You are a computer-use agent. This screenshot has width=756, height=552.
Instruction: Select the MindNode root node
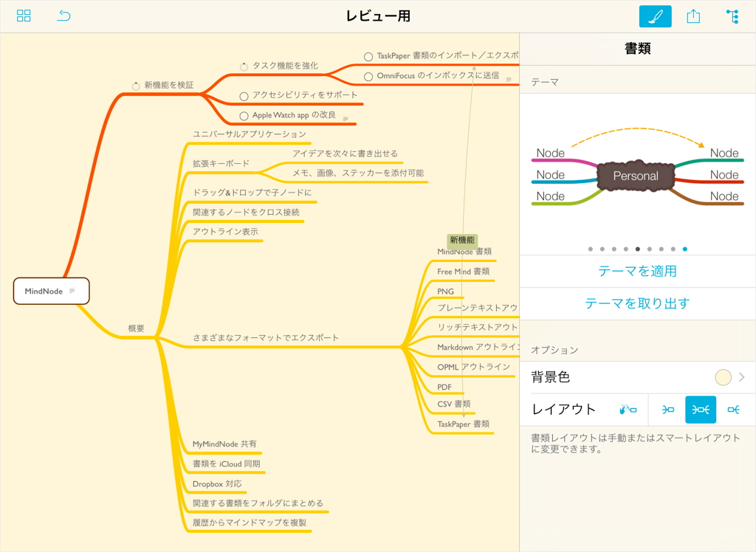click(x=51, y=291)
